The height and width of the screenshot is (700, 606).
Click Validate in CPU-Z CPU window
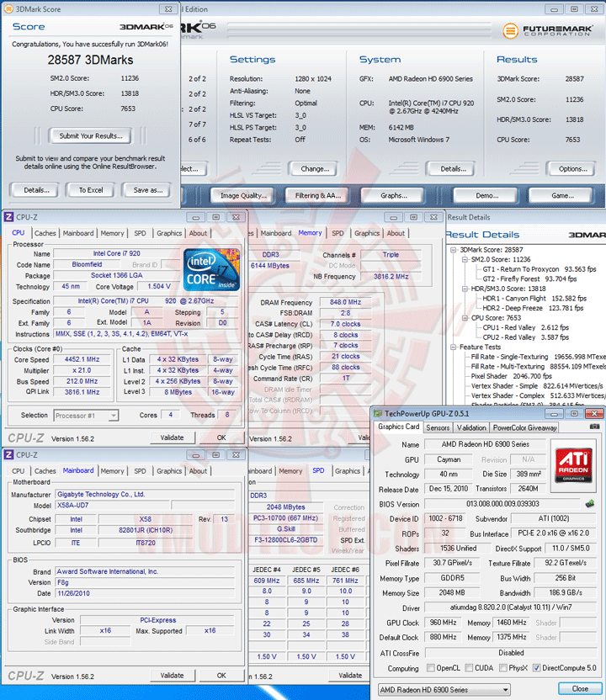(172, 438)
